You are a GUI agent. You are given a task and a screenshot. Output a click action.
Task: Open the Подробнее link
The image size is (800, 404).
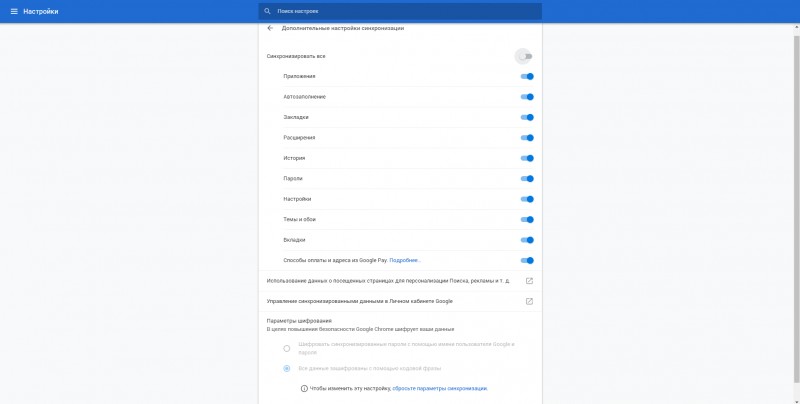coord(405,261)
